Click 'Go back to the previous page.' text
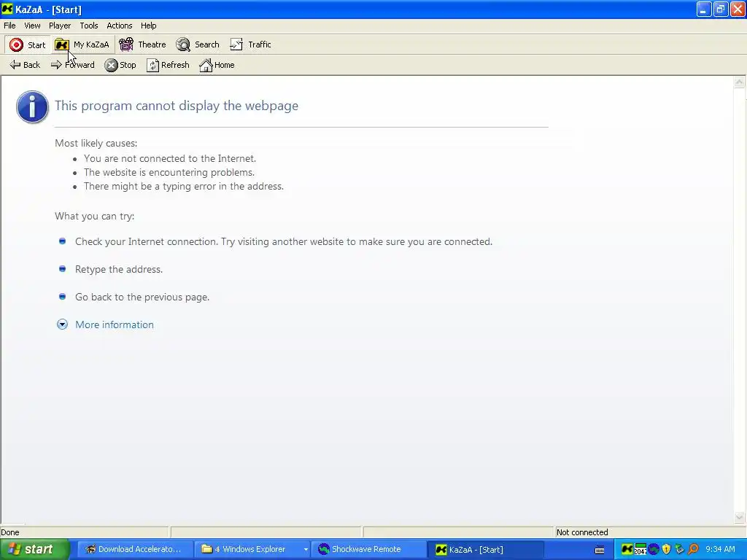Image resolution: width=747 pixels, height=560 pixels. point(142,297)
